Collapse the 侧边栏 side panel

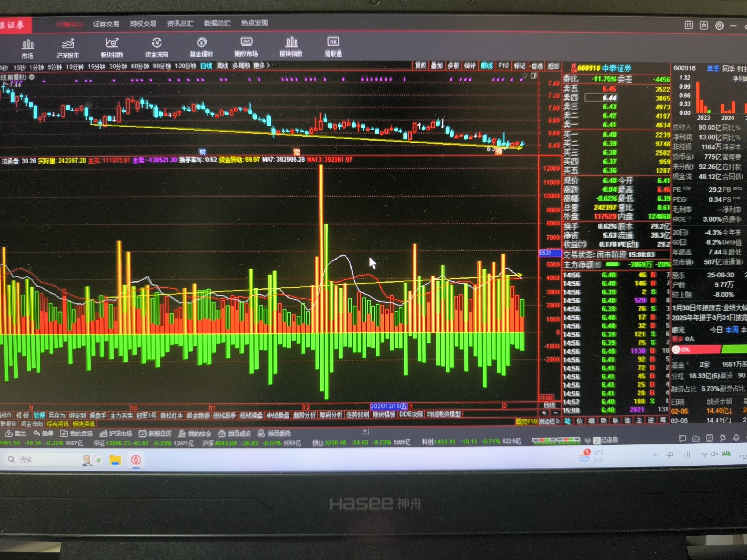[x=549, y=421]
